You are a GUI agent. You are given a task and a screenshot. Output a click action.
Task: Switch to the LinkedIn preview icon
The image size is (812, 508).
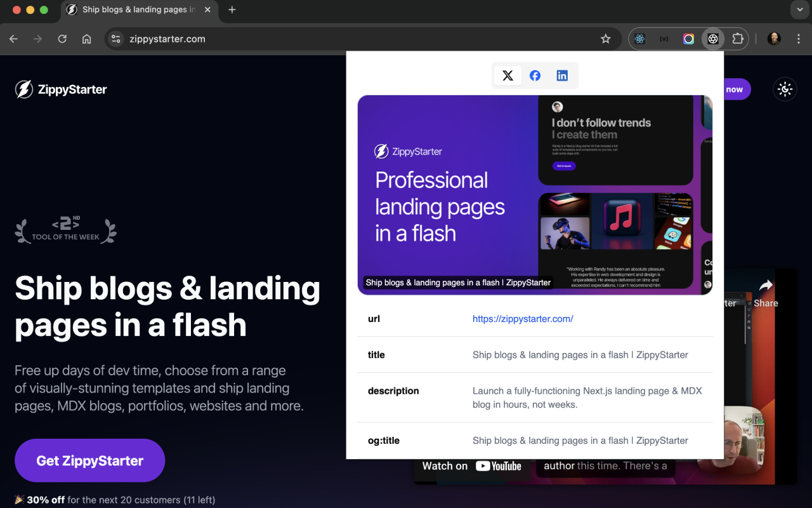[x=562, y=76]
